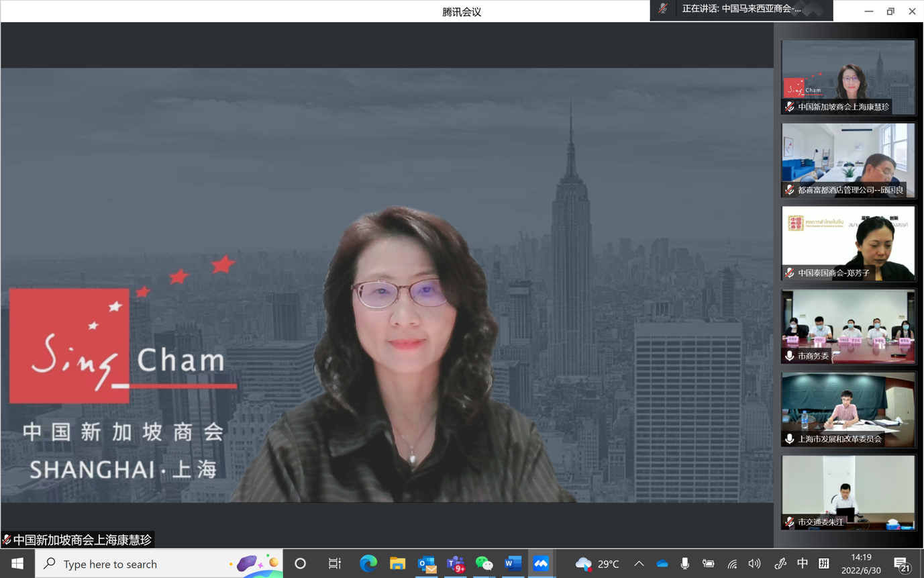Switch the 中 input method language indicator
Screen dimensions: 924x578
coord(803,564)
